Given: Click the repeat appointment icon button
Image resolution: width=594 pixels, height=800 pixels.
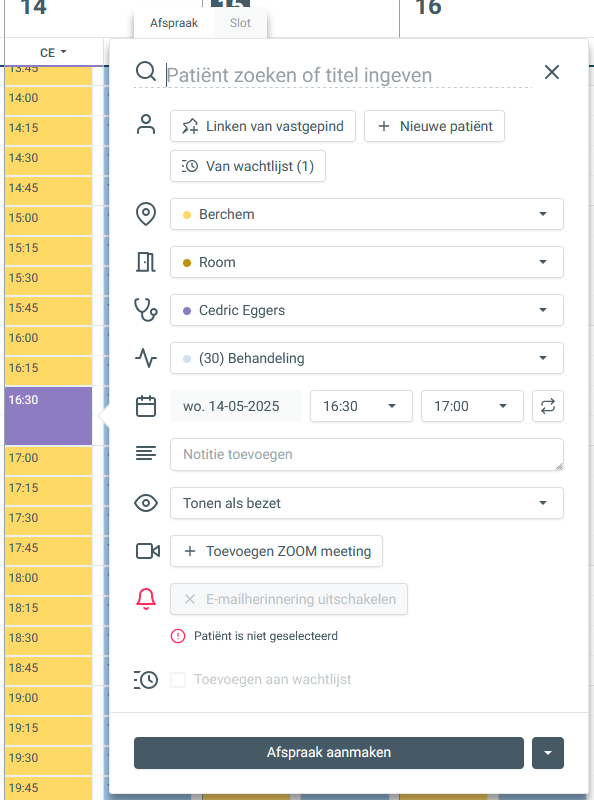Looking at the screenshot, I should click(x=548, y=406).
